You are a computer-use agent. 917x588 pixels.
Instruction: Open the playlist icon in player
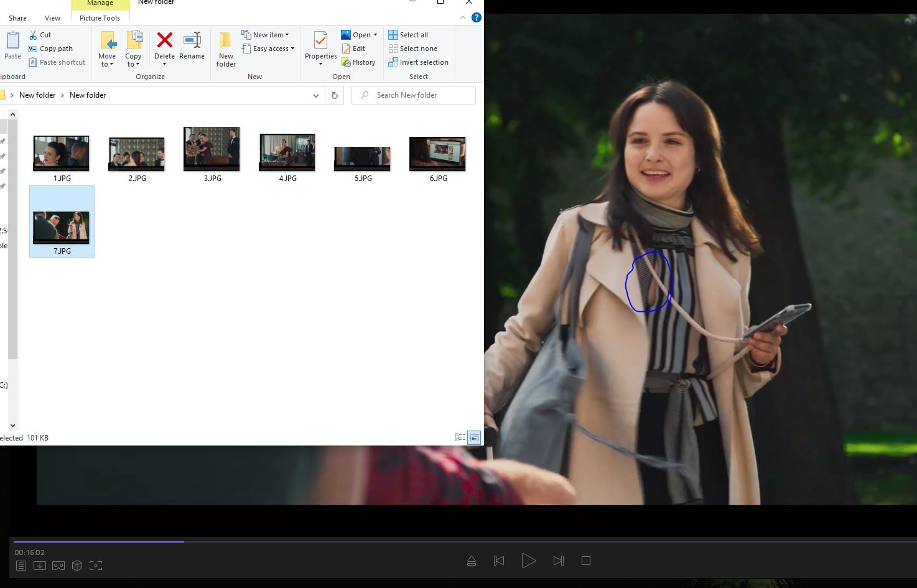click(x=21, y=566)
